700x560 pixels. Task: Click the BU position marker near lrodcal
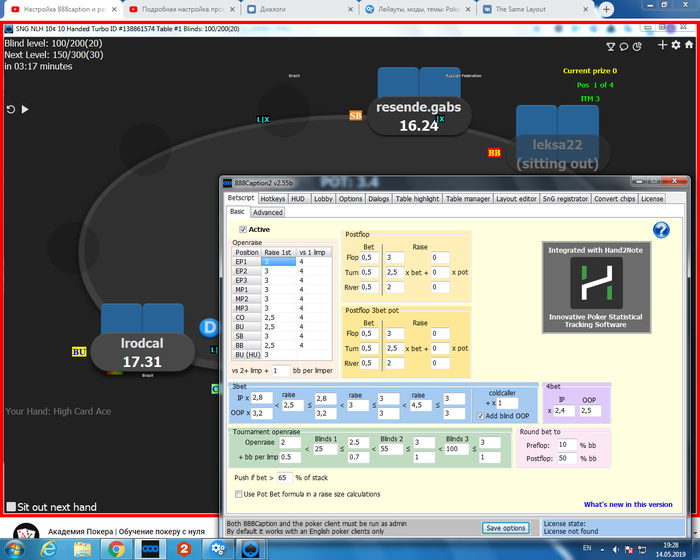(x=79, y=352)
